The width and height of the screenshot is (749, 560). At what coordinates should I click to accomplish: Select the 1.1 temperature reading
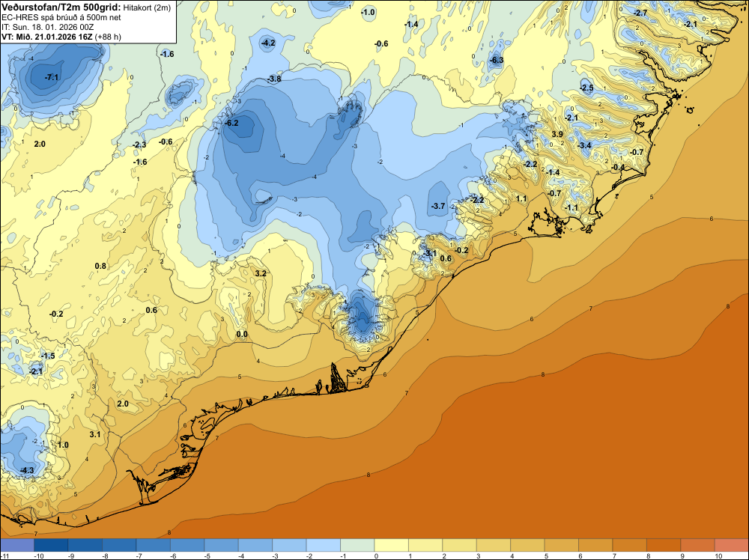tap(521, 198)
